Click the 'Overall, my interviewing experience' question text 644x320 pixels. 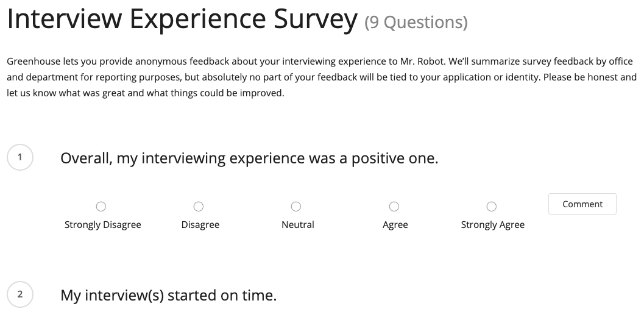coord(249,158)
